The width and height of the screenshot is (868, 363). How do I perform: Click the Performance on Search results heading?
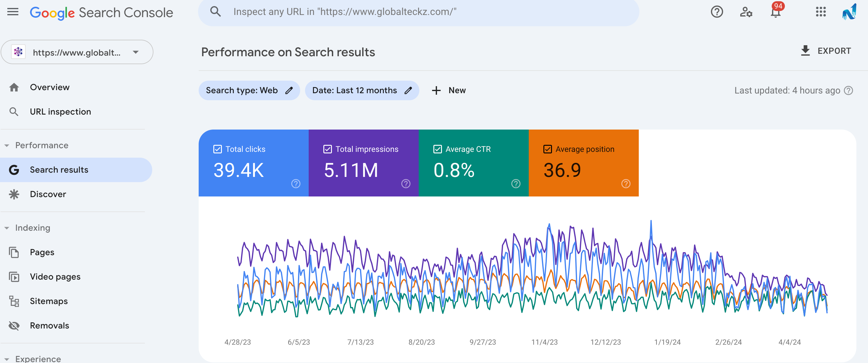click(288, 52)
